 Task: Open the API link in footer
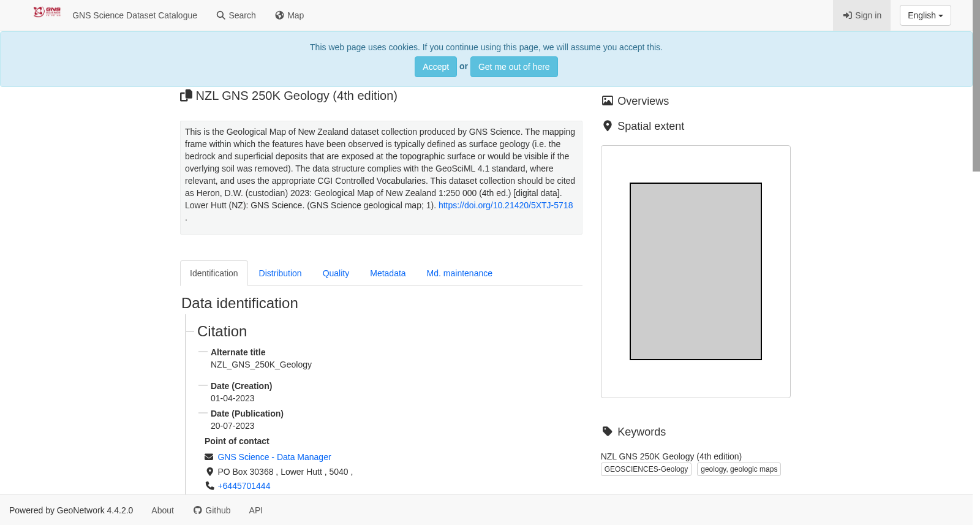[x=255, y=510]
